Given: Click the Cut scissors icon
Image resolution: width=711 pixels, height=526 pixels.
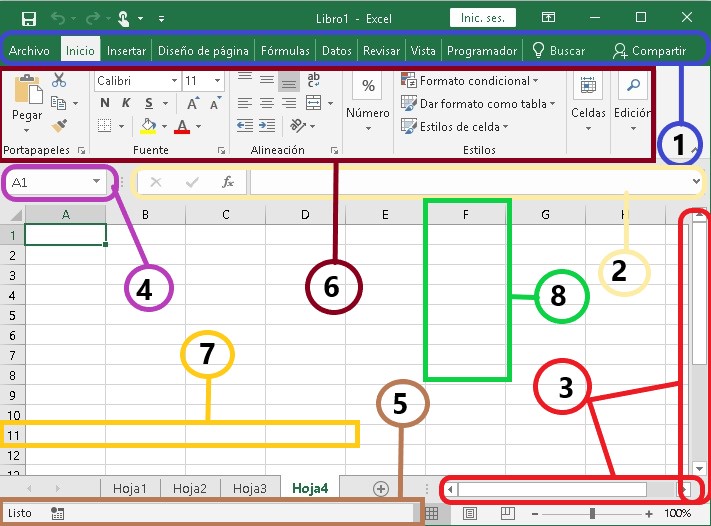Looking at the screenshot, I should [x=59, y=81].
